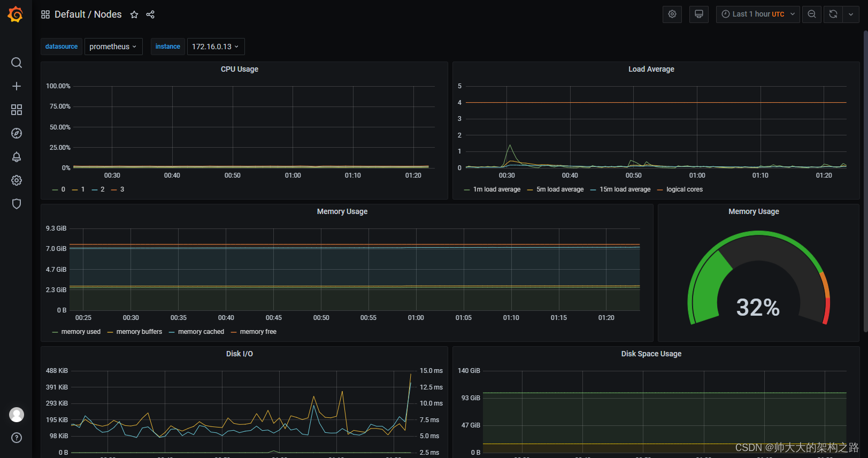The width and height of the screenshot is (868, 458).
Task: Click the Memory Usage graph panel title
Action: point(342,211)
